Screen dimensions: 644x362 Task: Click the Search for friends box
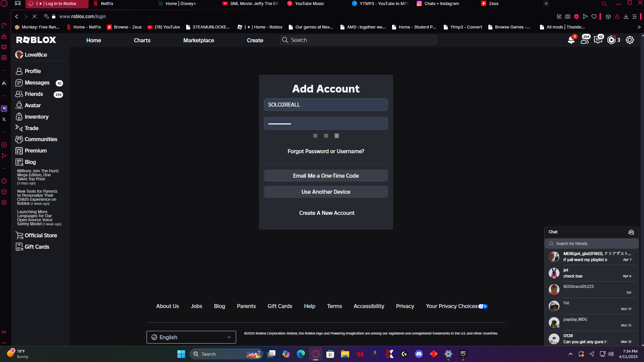coord(592,244)
